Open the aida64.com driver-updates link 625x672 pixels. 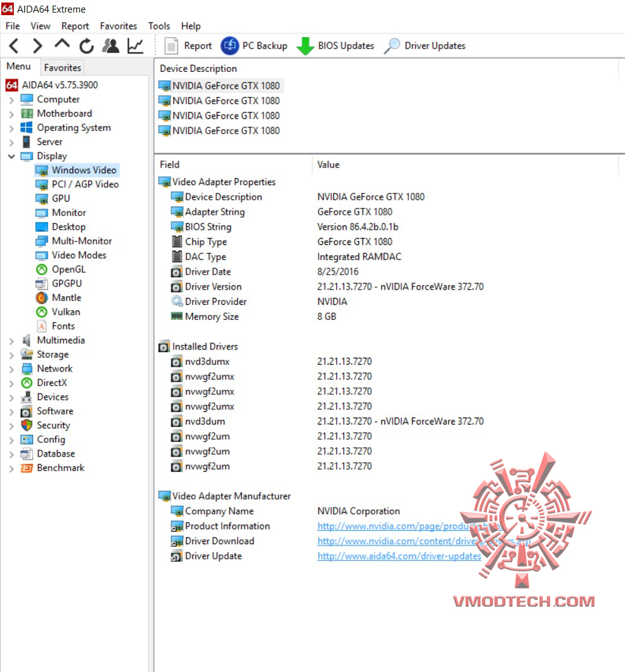tap(399, 556)
